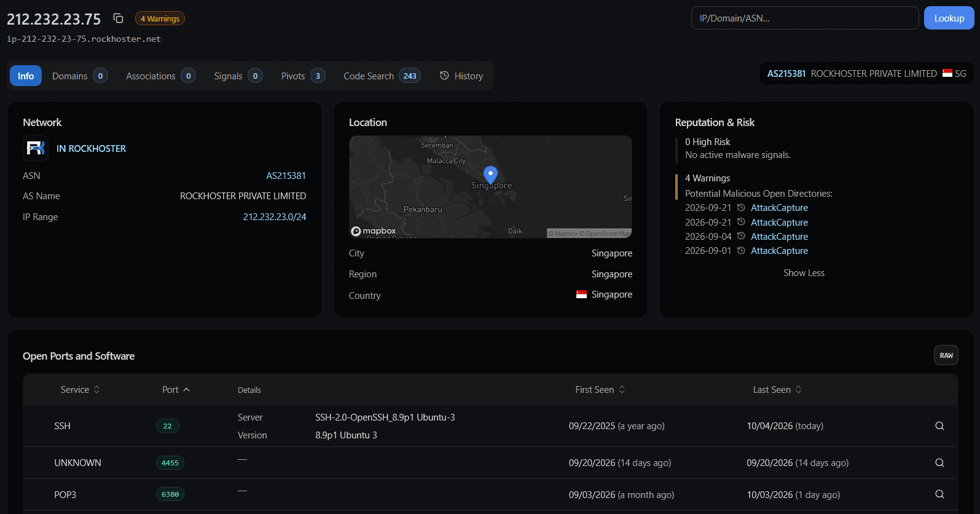The image size is (980, 514).
Task: Sort by First Seen column
Action: 600,390
